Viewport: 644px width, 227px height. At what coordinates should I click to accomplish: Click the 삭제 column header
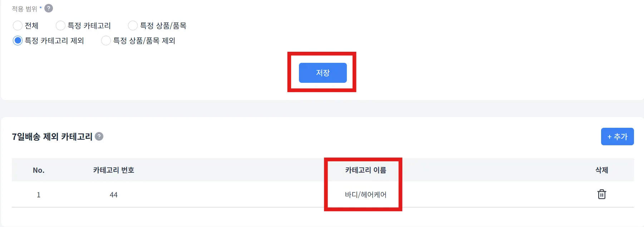[601, 170]
